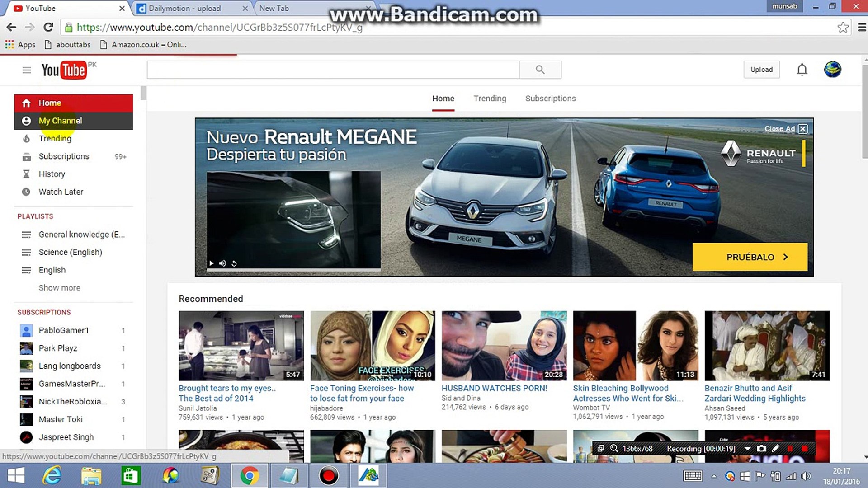Image resolution: width=868 pixels, height=488 pixels.
Task: Click the search magnifier button
Action: click(x=540, y=70)
